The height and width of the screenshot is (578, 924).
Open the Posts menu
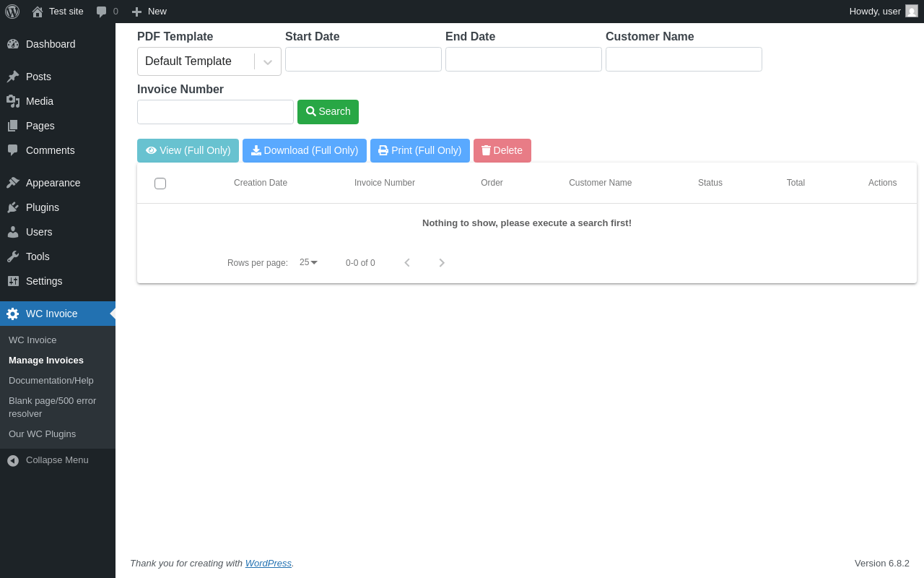(x=58, y=77)
